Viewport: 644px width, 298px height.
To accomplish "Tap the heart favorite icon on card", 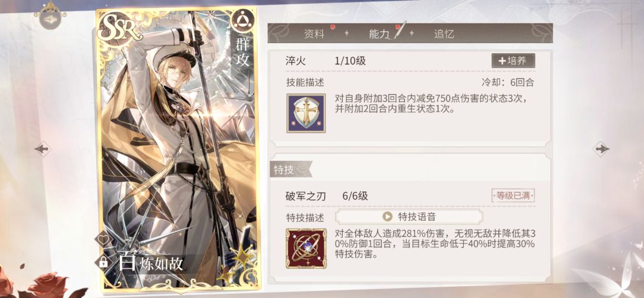I will tap(103, 239).
